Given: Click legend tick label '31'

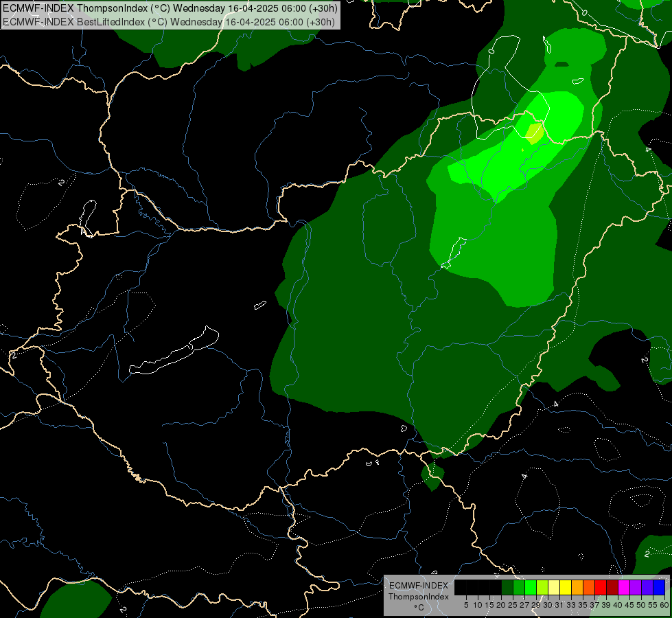Looking at the screenshot, I should point(559,605).
